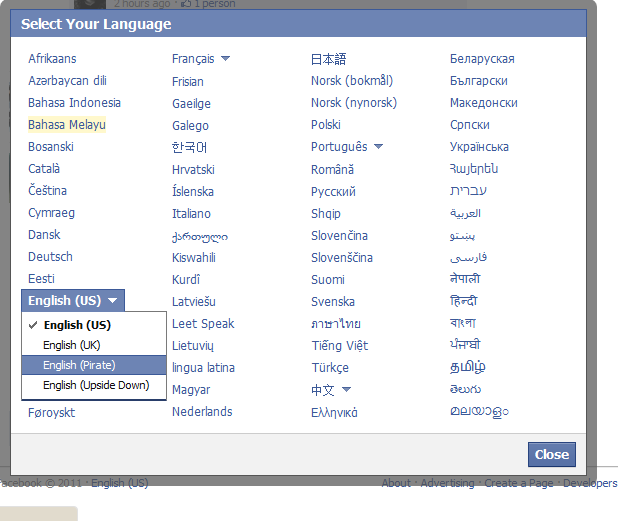The height and width of the screenshot is (521, 618).
Task: Select Cymraeg language
Action: (x=51, y=213)
